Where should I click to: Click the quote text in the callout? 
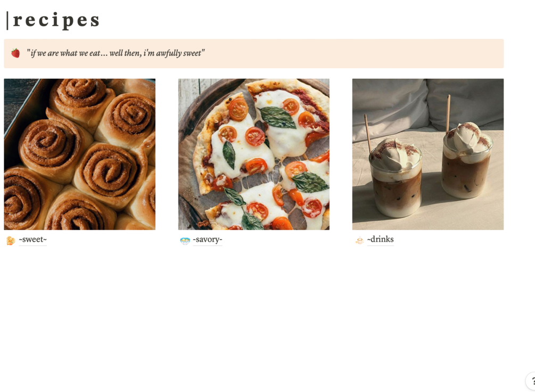116,53
